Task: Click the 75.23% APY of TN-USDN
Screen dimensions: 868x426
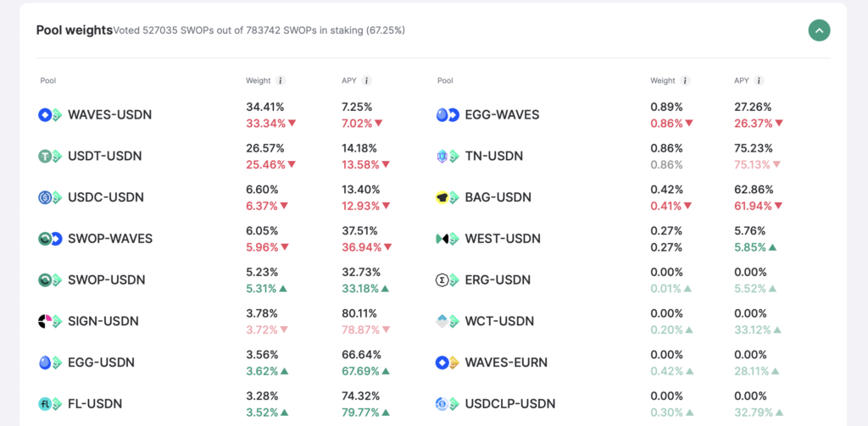Action: coord(753,148)
